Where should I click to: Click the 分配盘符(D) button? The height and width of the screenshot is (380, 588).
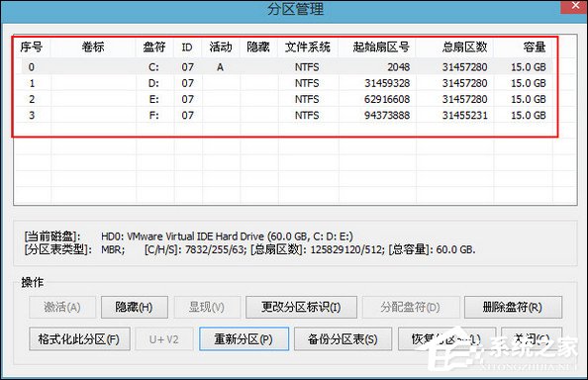click(x=410, y=308)
